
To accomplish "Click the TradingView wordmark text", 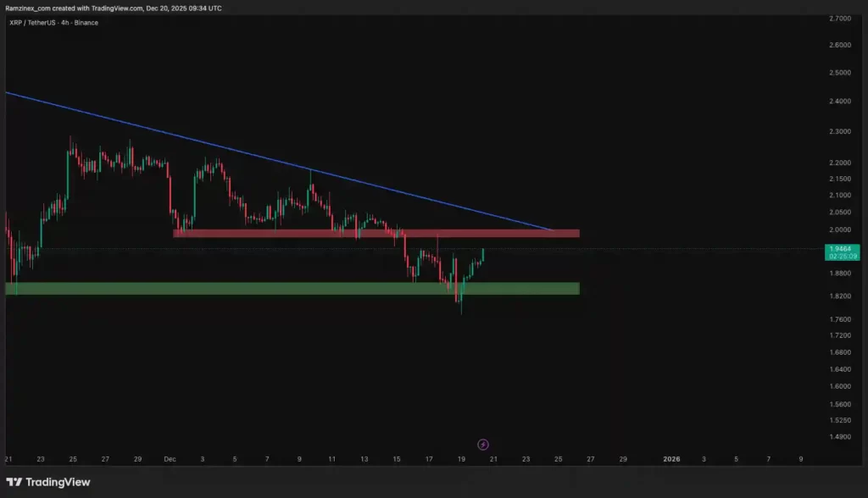I will click(59, 482).
